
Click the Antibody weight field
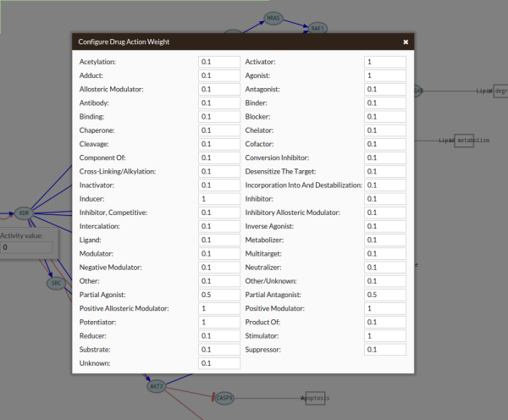219,103
